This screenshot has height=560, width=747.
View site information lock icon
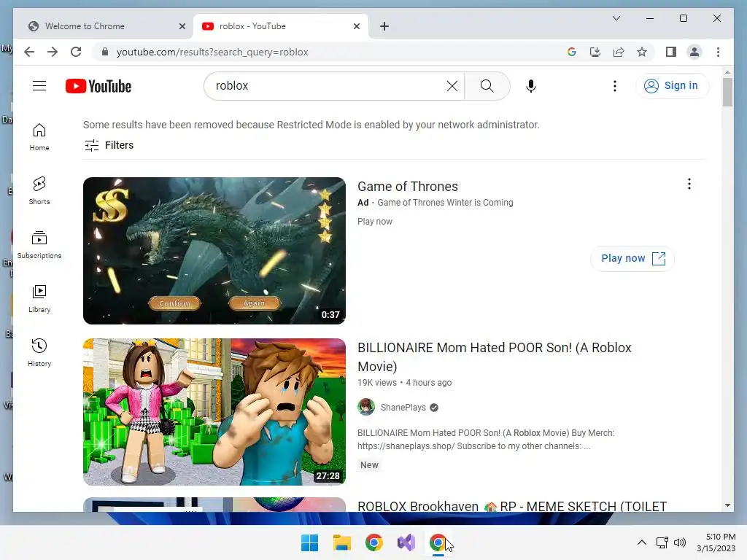point(105,52)
